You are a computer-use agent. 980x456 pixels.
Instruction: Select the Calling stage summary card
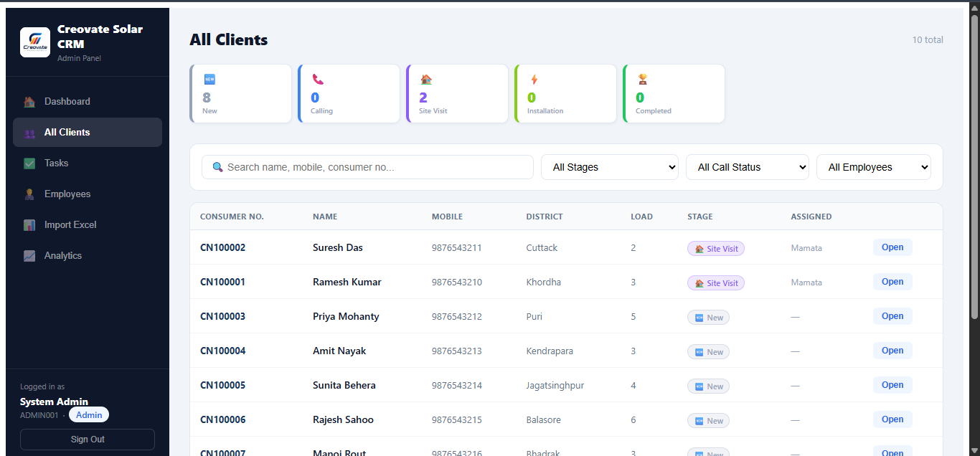[x=349, y=94]
